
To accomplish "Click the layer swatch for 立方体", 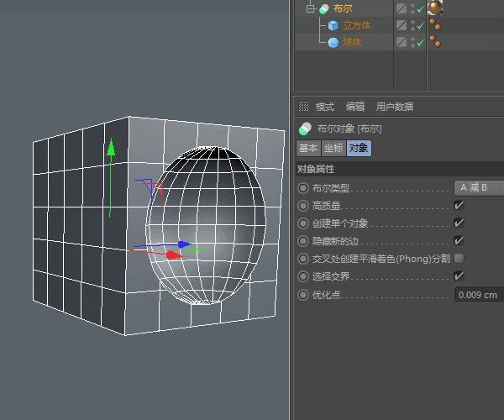I will [402, 25].
